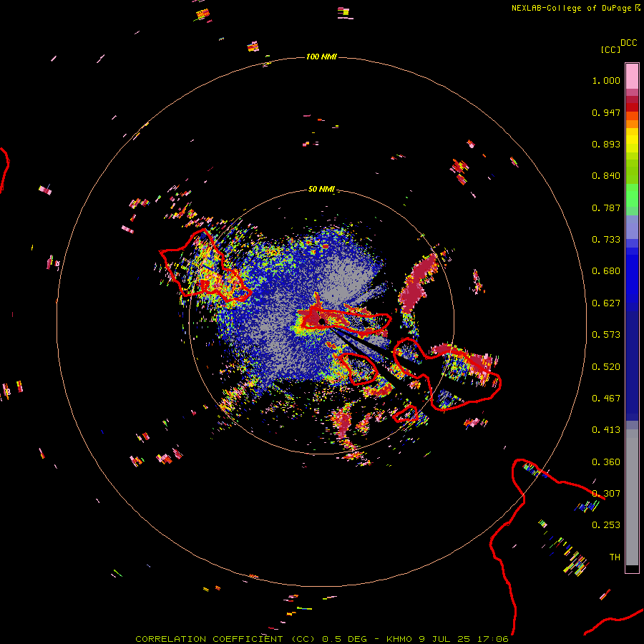The height and width of the screenshot is (644, 644).
Task: Click the 0.307 scale value
Action: click(606, 494)
